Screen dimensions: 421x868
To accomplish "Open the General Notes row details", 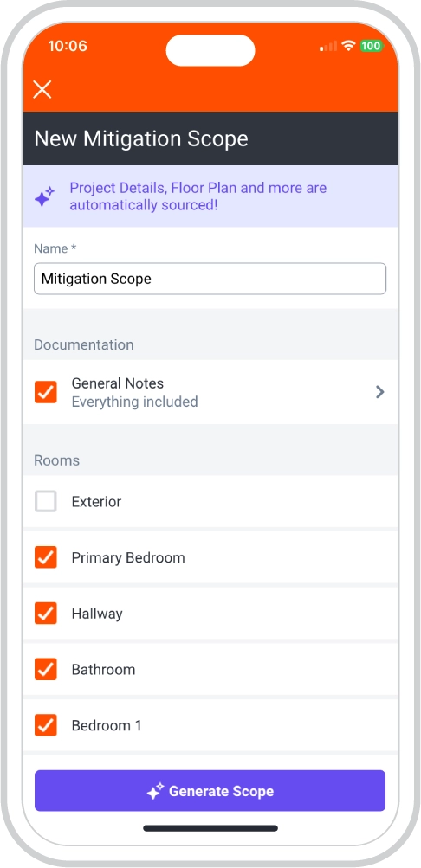I will (210, 392).
